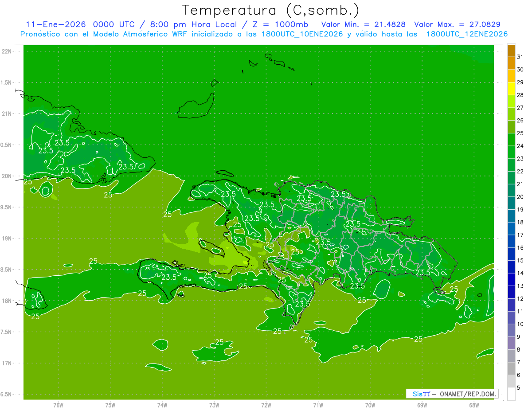
Task: Click the color bar label "29"
Action: [x=520, y=82]
